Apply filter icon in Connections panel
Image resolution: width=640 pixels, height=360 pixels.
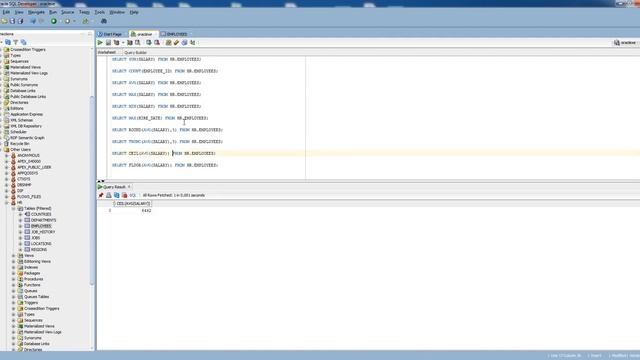click(x=16, y=42)
